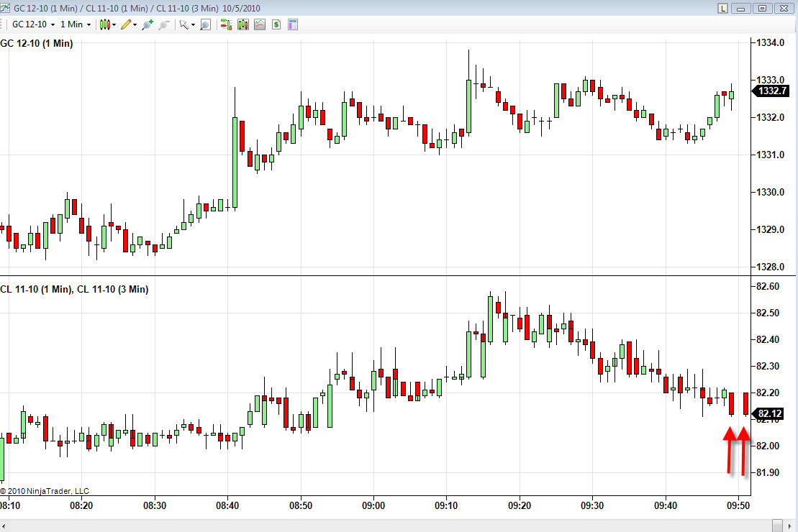The image size is (798, 532).
Task: Minimize the chart window
Action: coord(741,8)
